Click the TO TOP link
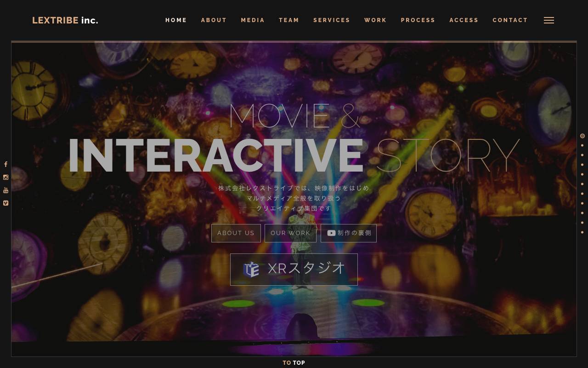The image size is (588, 368). 294,363
